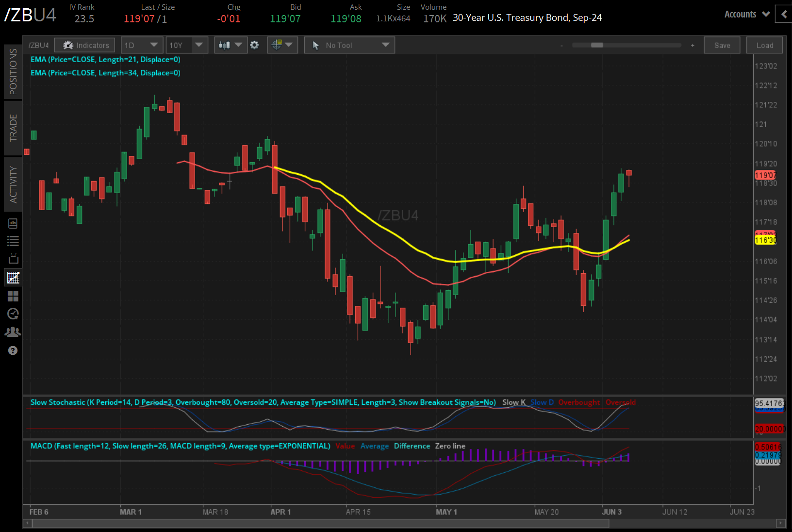The width and height of the screenshot is (792, 532).
Task: Click the Bid price 119'07
Action: [x=285, y=19]
